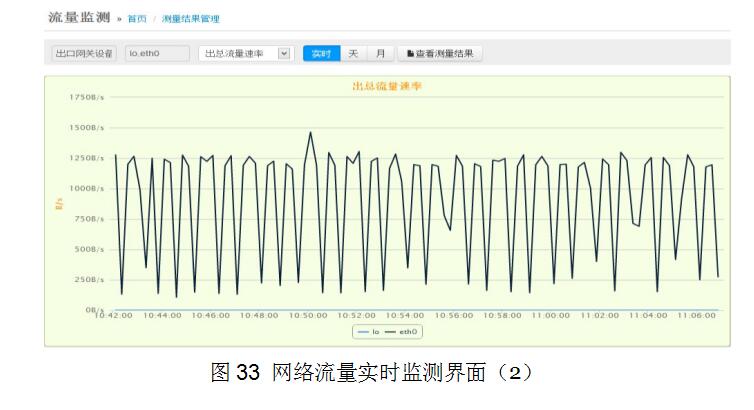The height and width of the screenshot is (410, 754).
Task: Click the dropdown arrow next to 出总流量速率
Action: [x=283, y=54]
